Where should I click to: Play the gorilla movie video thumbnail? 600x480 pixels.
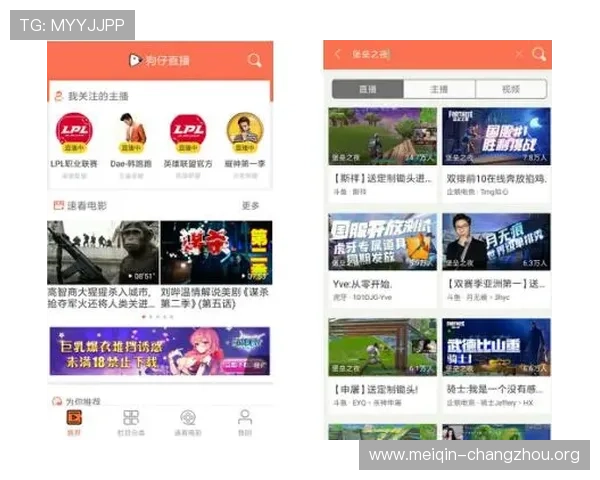pos(103,252)
